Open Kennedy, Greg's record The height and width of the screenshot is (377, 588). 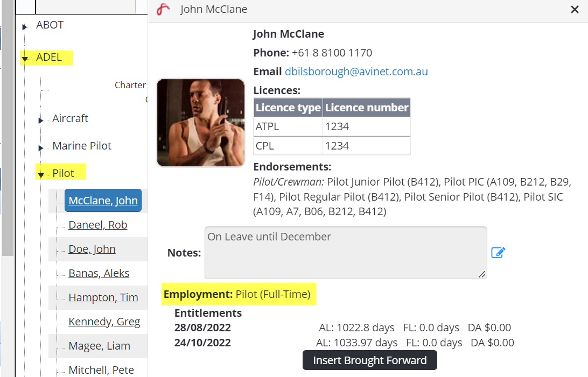[x=104, y=322]
